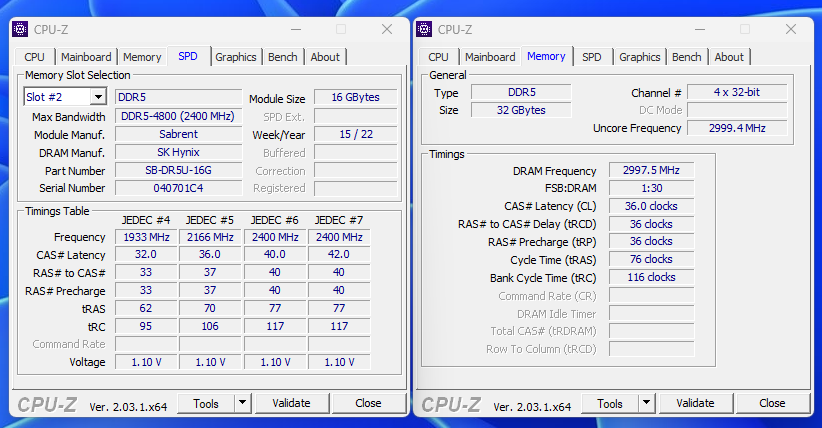The image size is (822, 428).
Task: Minimize the left CPU-Z window
Action: [x=296, y=29]
